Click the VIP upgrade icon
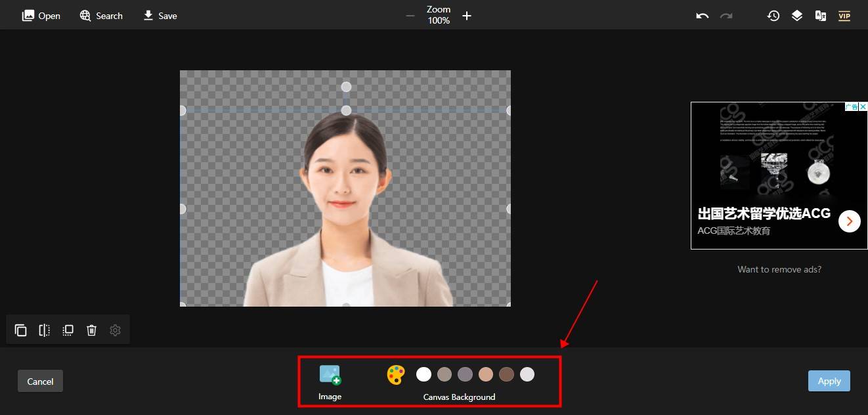This screenshot has height=415, width=868. [844, 15]
